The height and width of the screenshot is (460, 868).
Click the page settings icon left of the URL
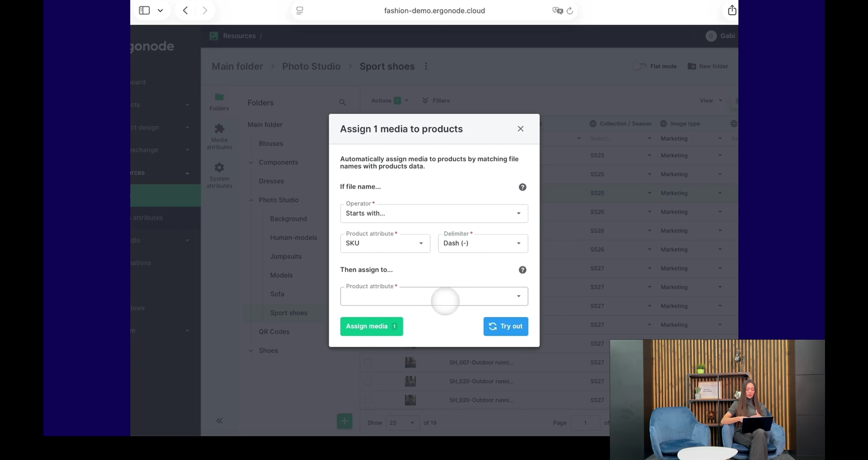click(299, 10)
